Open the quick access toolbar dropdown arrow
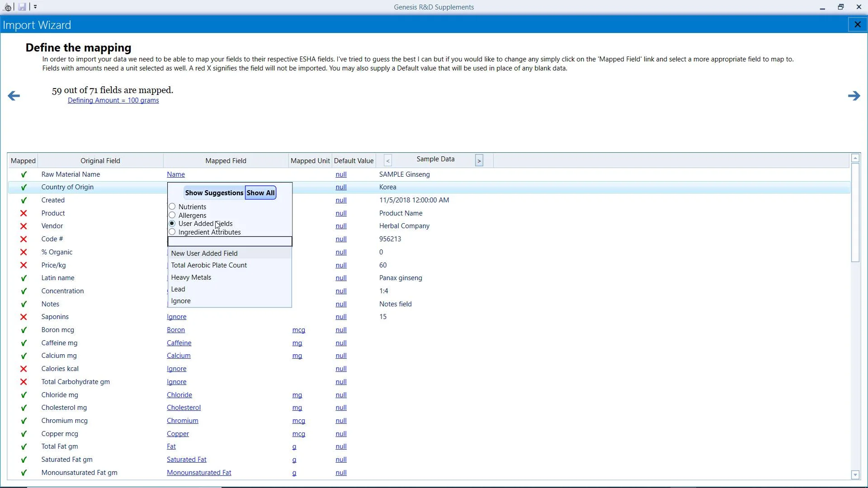 (x=35, y=7)
